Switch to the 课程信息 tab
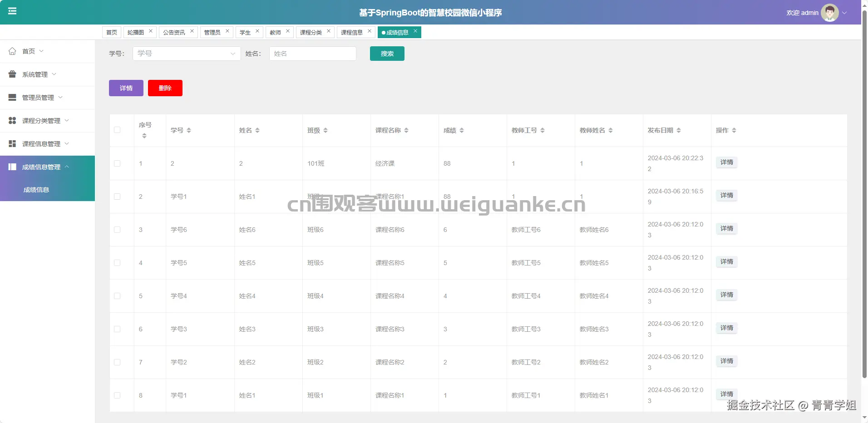The height and width of the screenshot is (423, 868). (x=352, y=32)
